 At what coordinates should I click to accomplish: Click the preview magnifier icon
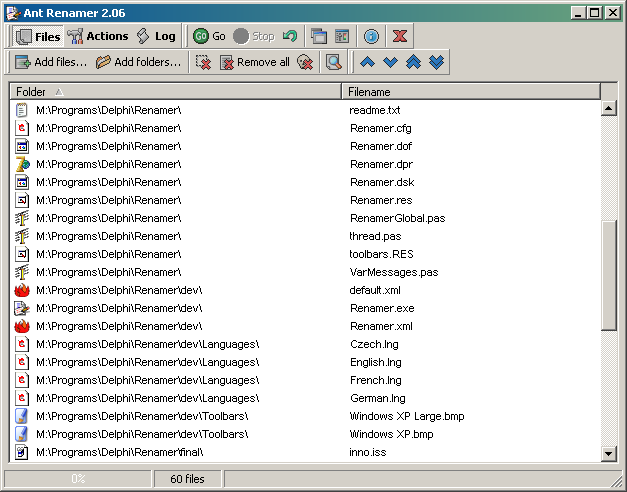(x=334, y=62)
